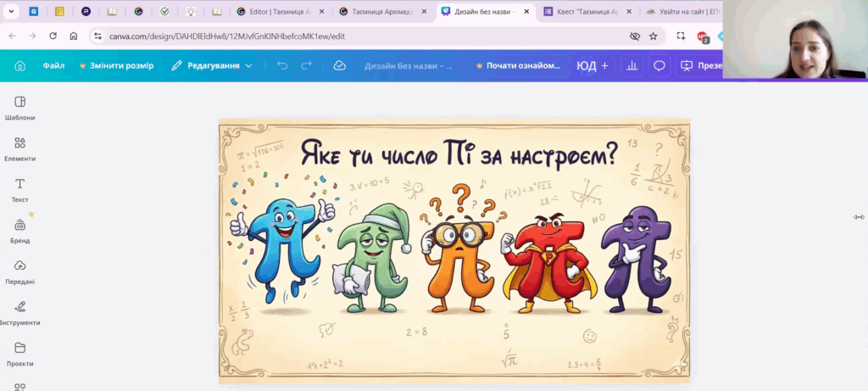Click the Почати ознайомлення trial button
This screenshot has height=391, width=868.
tap(518, 65)
